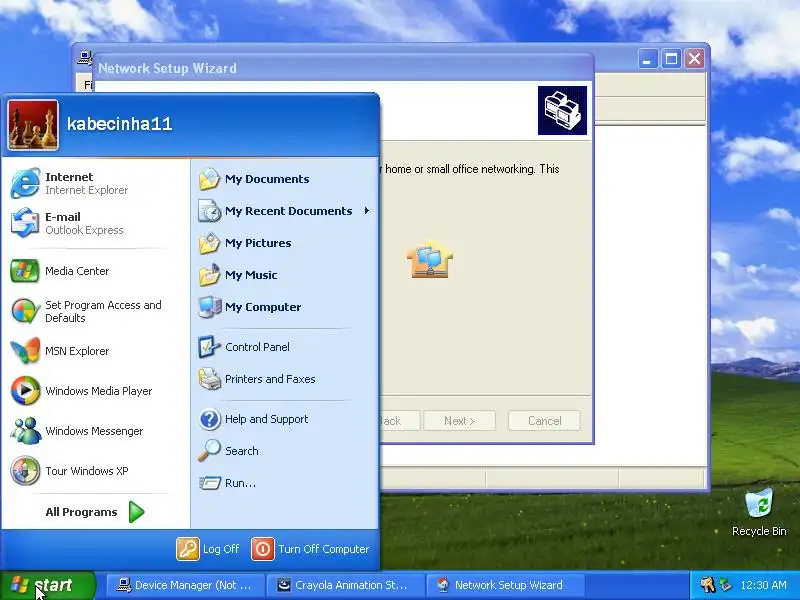This screenshot has height=600, width=800.
Task: Open Outlook Express E-mail
Action: tap(95, 223)
